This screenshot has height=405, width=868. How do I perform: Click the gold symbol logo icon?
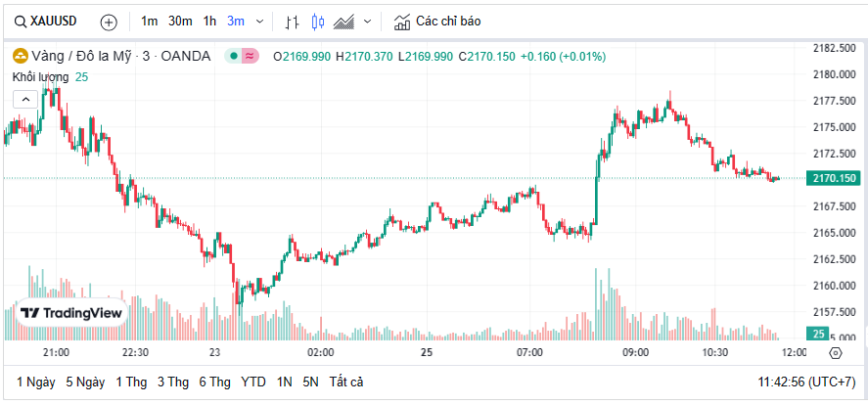coord(20,56)
